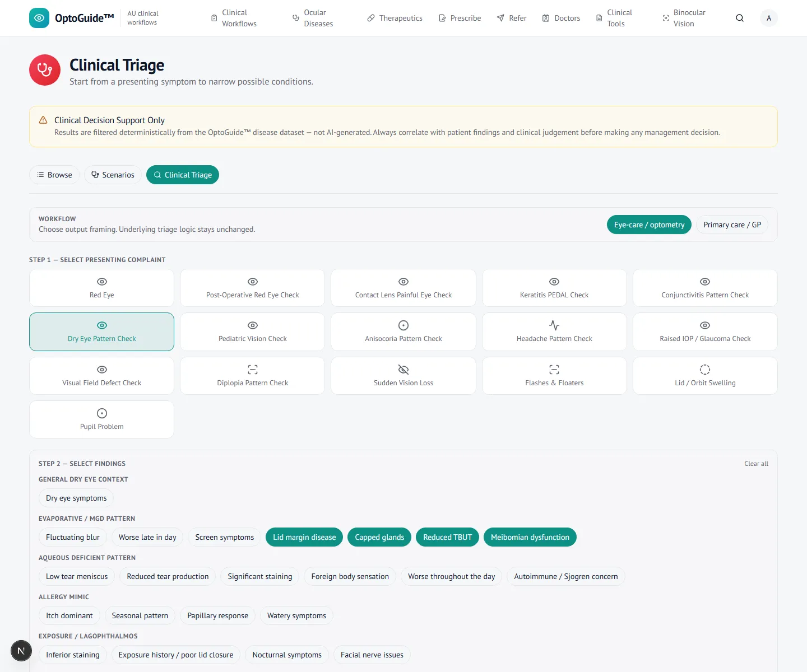Click the Next.js 'N' dev badge
This screenshot has height=672, width=807.
[x=21, y=651]
